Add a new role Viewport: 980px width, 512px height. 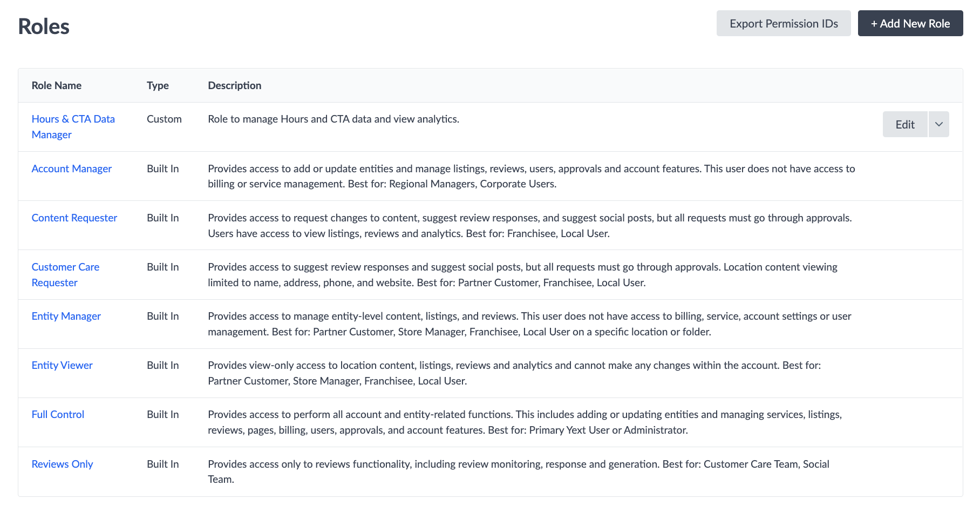click(910, 23)
